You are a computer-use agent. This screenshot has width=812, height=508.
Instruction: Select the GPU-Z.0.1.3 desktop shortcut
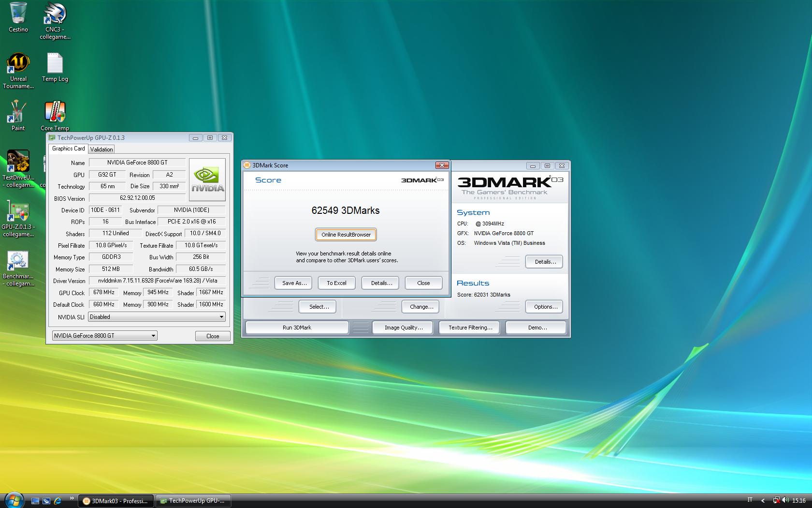[18, 218]
